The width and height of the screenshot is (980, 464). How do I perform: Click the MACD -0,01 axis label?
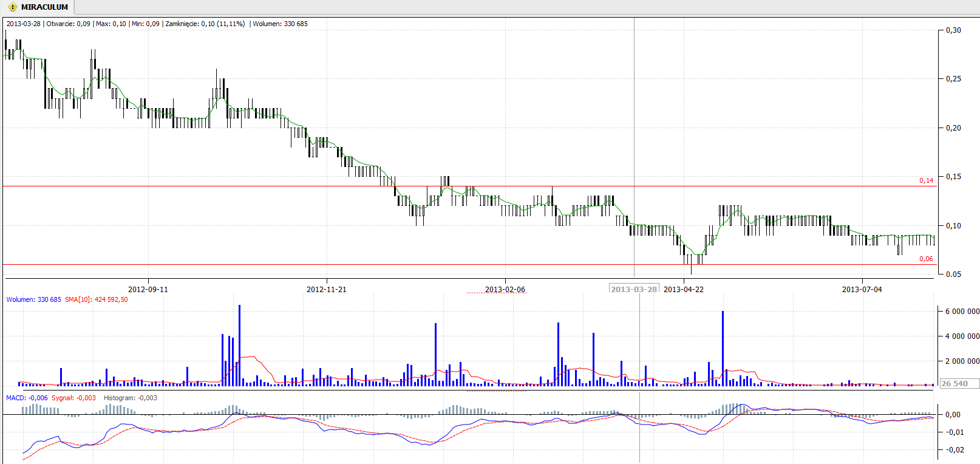[955, 432]
